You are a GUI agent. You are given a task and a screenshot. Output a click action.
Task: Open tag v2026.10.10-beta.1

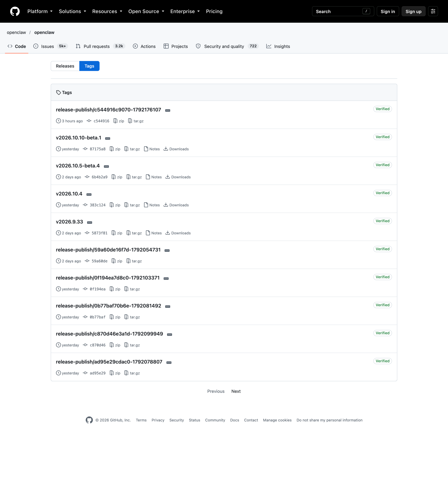tap(79, 138)
